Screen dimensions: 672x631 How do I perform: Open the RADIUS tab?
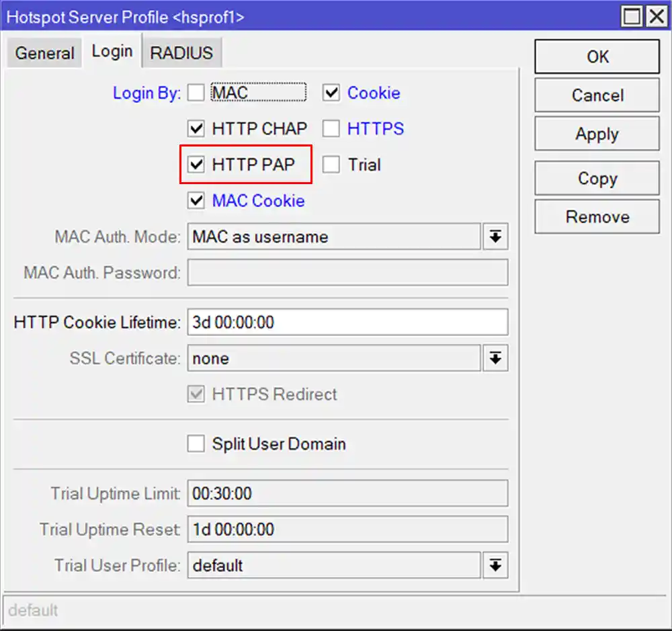(181, 52)
